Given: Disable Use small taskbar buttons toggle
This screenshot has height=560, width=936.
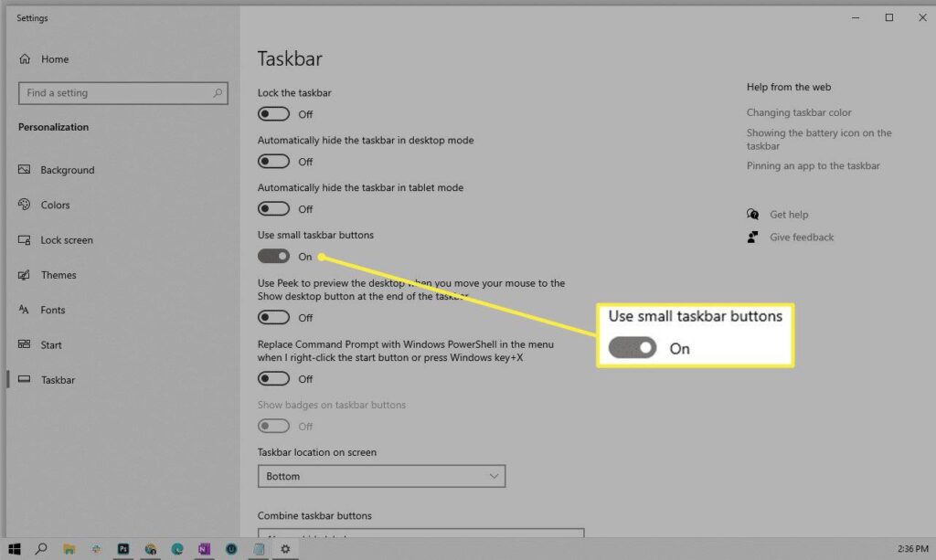Looking at the screenshot, I should pyautogui.click(x=273, y=257).
